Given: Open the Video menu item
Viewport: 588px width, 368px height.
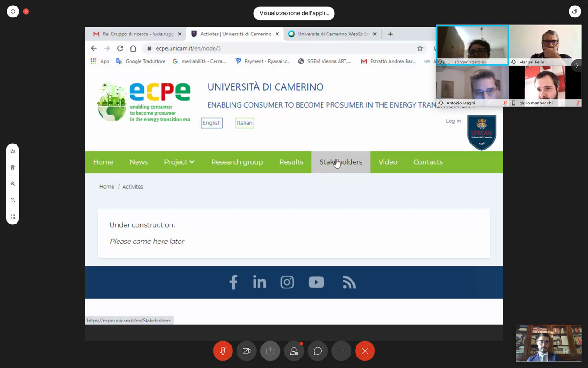Looking at the screenshot, I should coord(388,162).
